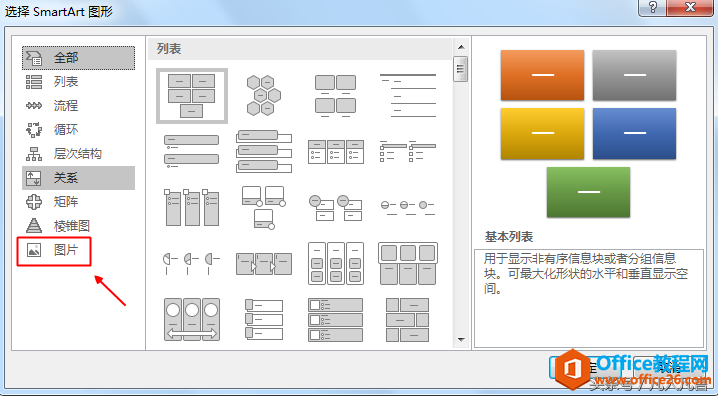Open dialog help with the question mark
The image size is (718, 397).
point(653,7)
